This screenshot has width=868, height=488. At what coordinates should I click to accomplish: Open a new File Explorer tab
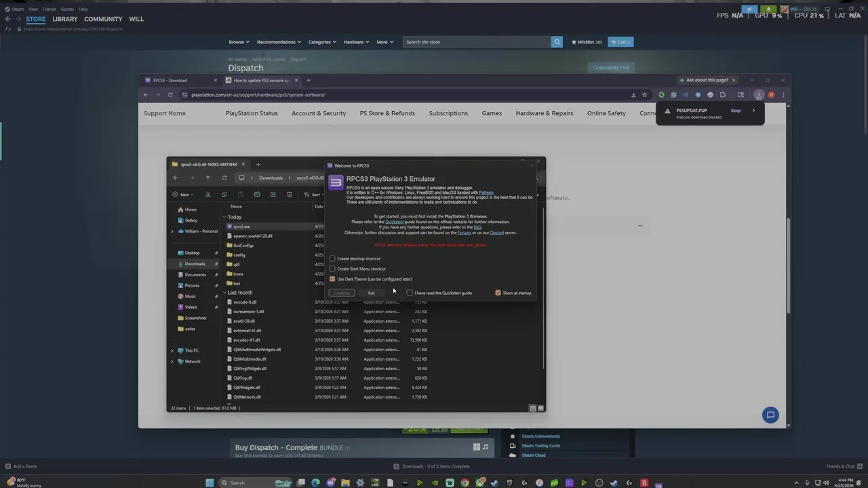coord(258,164)
